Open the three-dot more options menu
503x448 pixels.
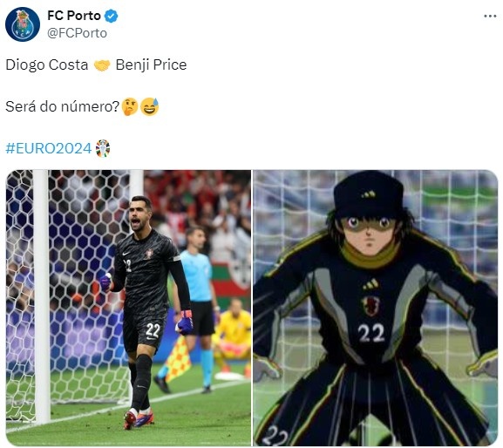(x=490, y=16)
